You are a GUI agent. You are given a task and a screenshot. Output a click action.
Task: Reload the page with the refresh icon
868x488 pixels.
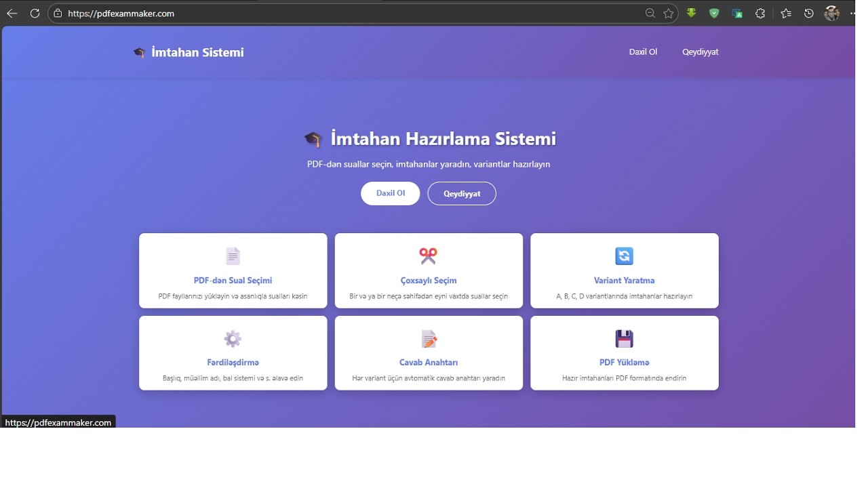[x=35, y=14]
